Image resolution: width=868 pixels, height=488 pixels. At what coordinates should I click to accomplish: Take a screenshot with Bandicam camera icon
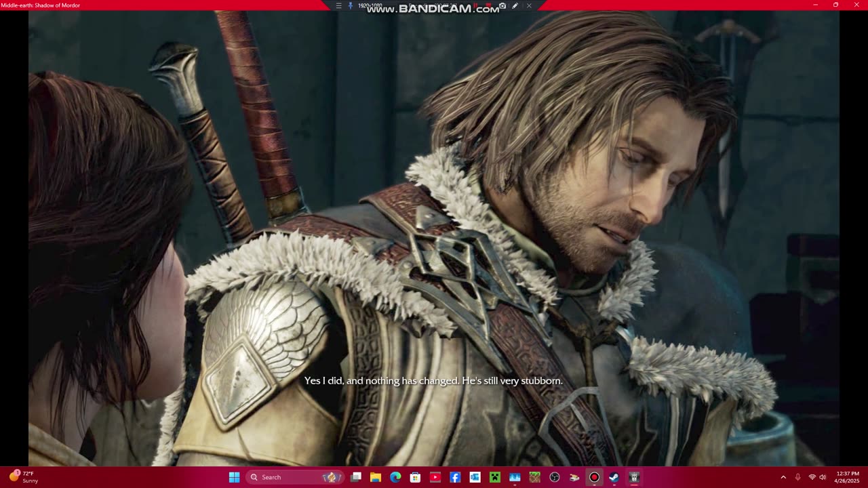502,5
